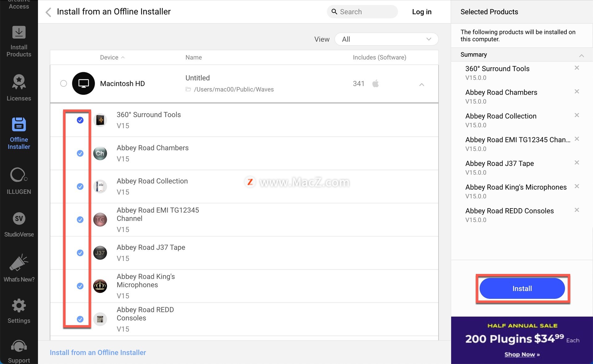The width and height of the screenshot is (593, 364).
Task: Open the Licenses section
Action: click(19, 88)
